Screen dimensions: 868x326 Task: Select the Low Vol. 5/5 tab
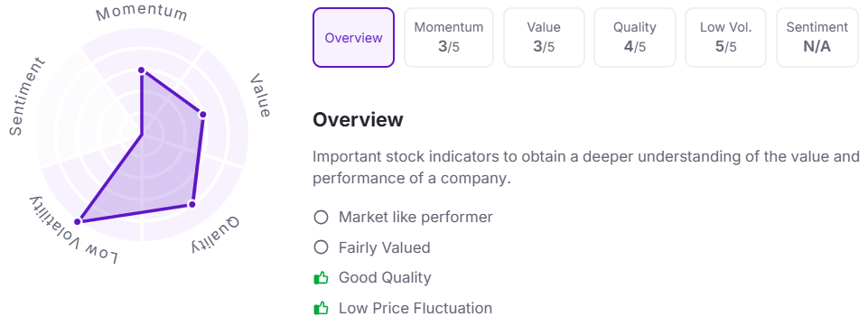725,38
